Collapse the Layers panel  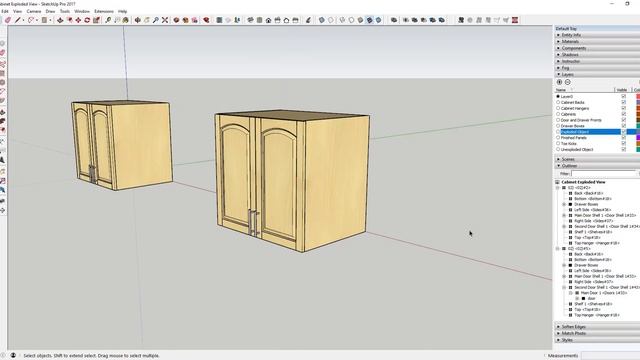(597, 74)
